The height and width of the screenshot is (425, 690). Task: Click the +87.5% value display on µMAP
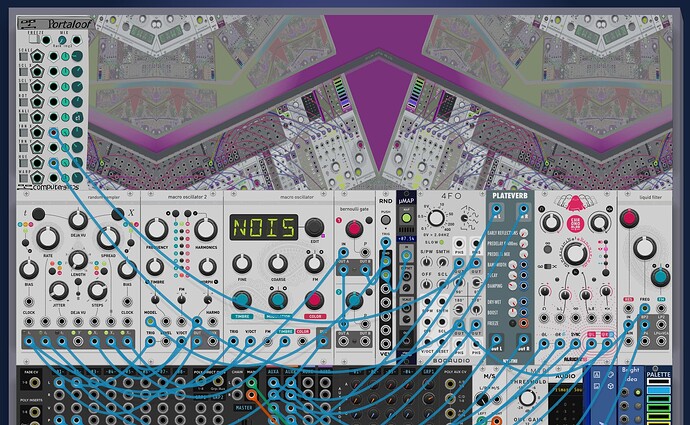[x=406, y=238]
